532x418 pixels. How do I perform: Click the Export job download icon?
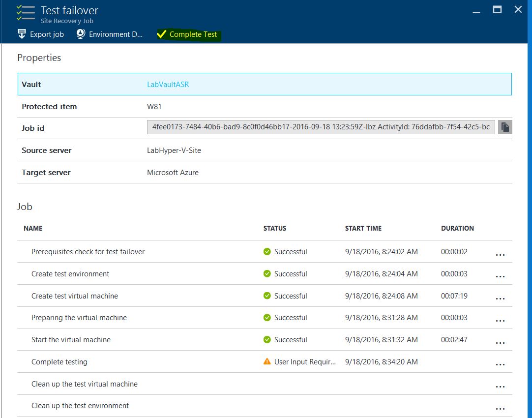click(22, 34)
